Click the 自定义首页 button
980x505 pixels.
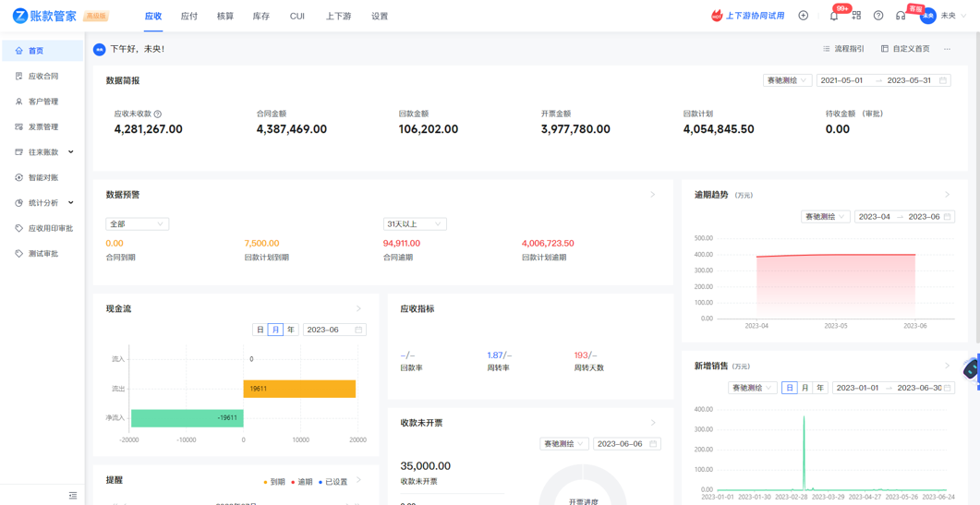click(905, 49)
